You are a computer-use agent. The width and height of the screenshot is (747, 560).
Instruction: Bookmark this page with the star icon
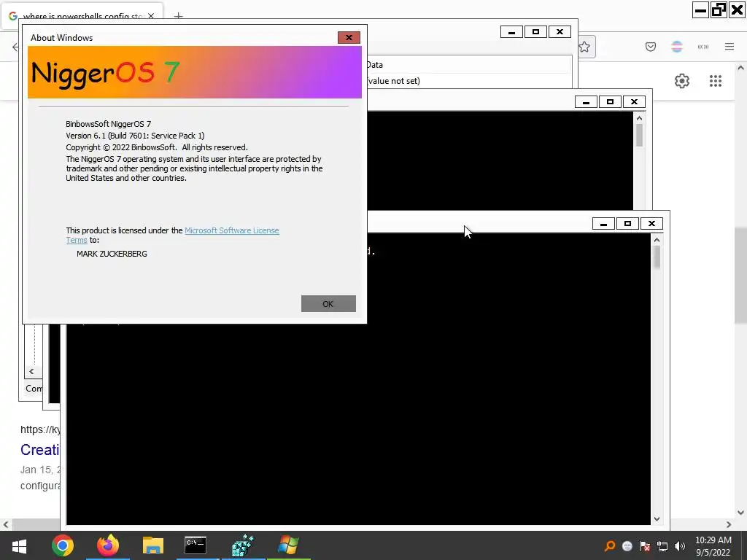(584, 47)
